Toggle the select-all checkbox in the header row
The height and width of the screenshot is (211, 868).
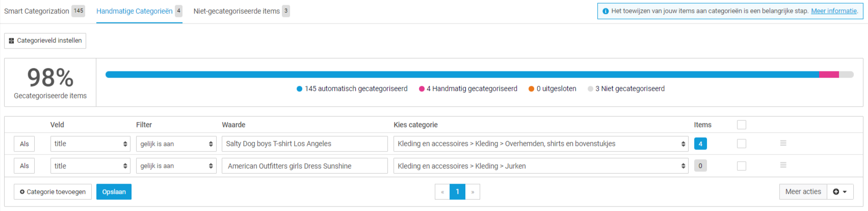742,125
